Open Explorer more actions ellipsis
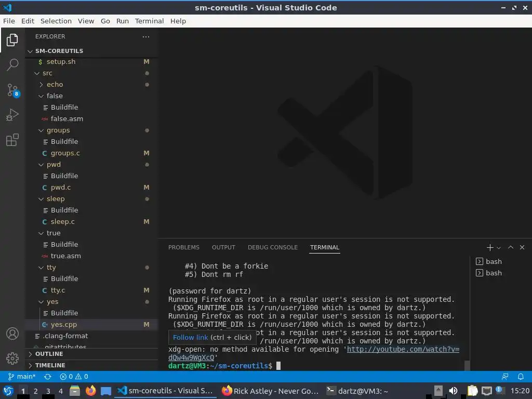 [146, 37]
